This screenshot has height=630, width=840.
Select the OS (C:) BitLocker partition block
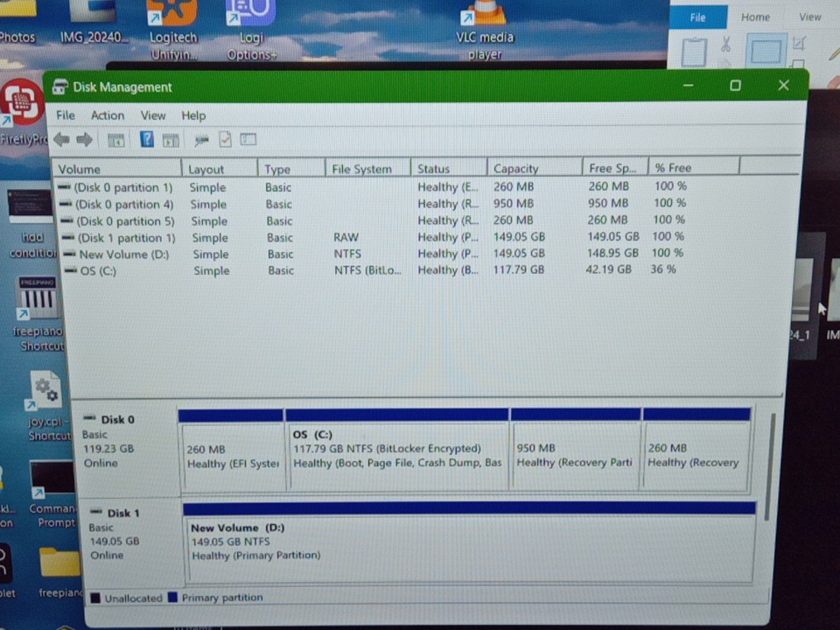(397, 449)
